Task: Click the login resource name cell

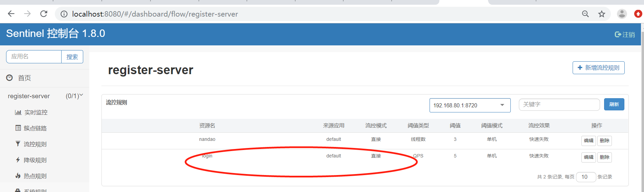Action: tap(207, 156)
